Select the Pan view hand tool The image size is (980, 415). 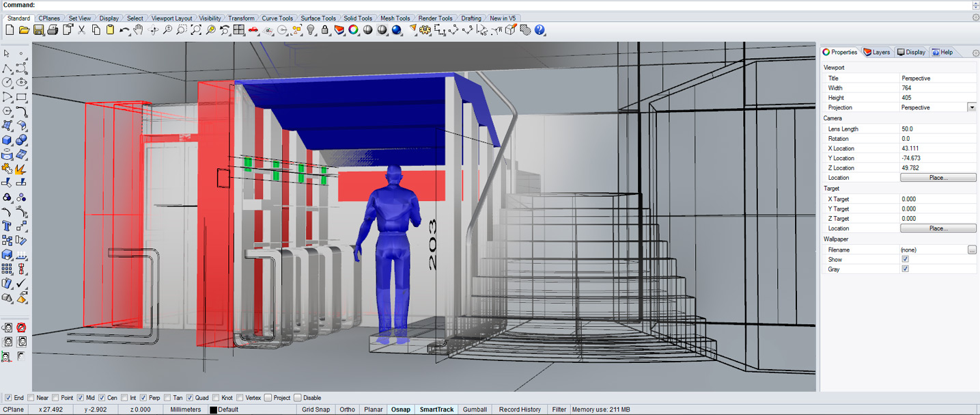coord(139,30)
